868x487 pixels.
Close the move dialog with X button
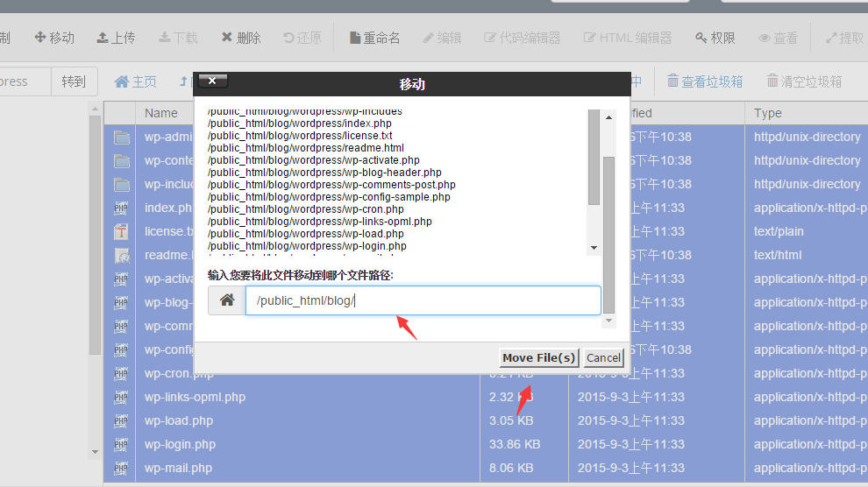pos(213,81)
